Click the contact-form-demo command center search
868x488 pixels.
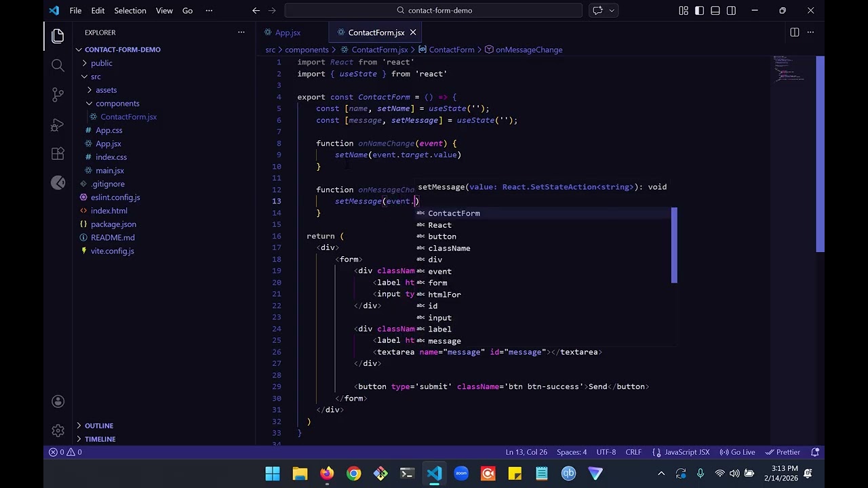433,10
